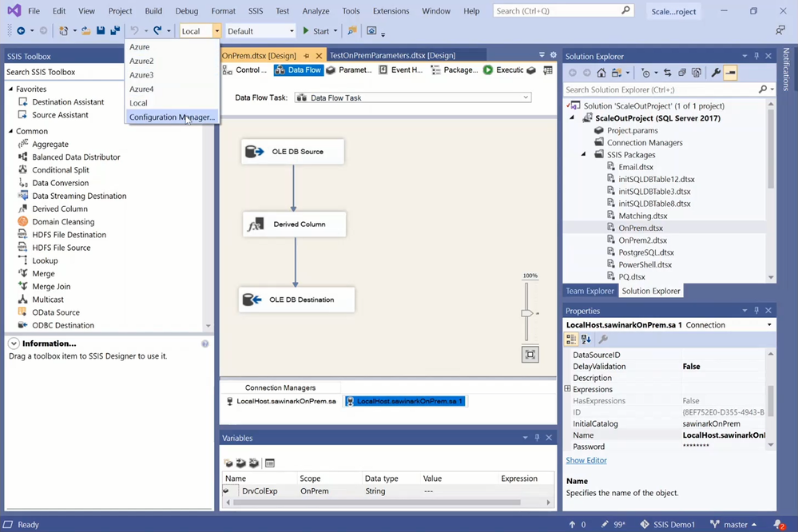Viewport: 798px width, 532px height.
Task: Click the Pending Changes Filter clock icon
Action: pos(645,73)
